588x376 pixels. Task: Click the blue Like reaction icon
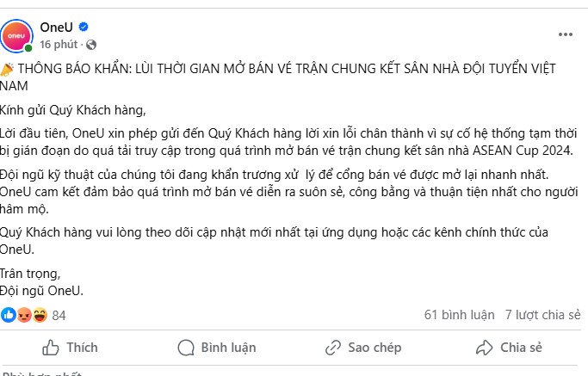click(8, 315)
